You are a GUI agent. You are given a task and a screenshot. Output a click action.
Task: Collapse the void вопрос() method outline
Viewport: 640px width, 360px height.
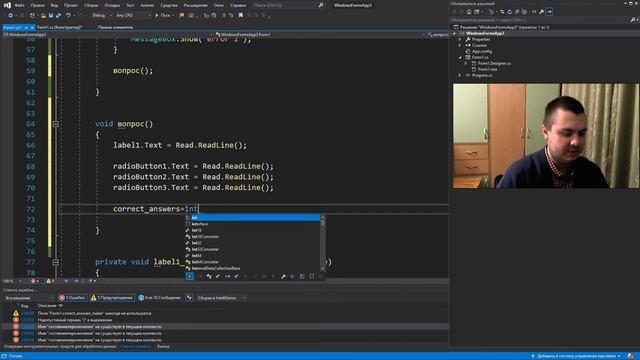click(x=56, y=124)
